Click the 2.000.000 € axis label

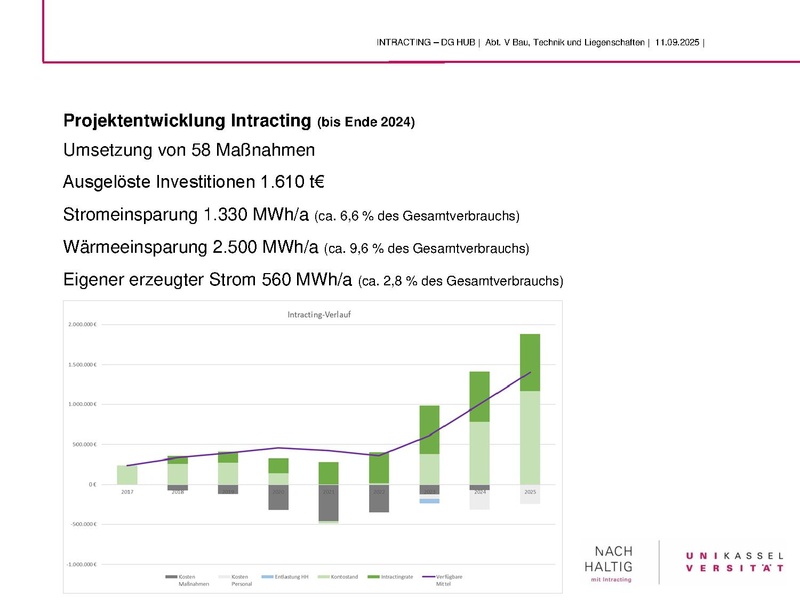click(82, 324)
